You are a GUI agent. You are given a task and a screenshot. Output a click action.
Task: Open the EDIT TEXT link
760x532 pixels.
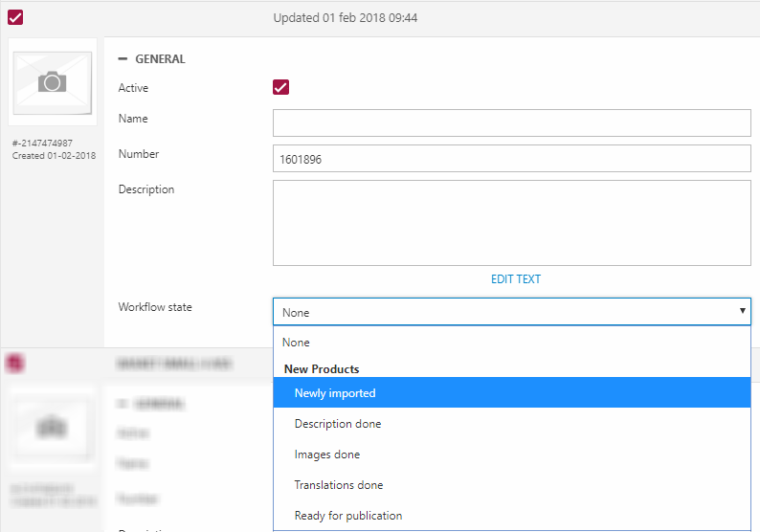515,279
